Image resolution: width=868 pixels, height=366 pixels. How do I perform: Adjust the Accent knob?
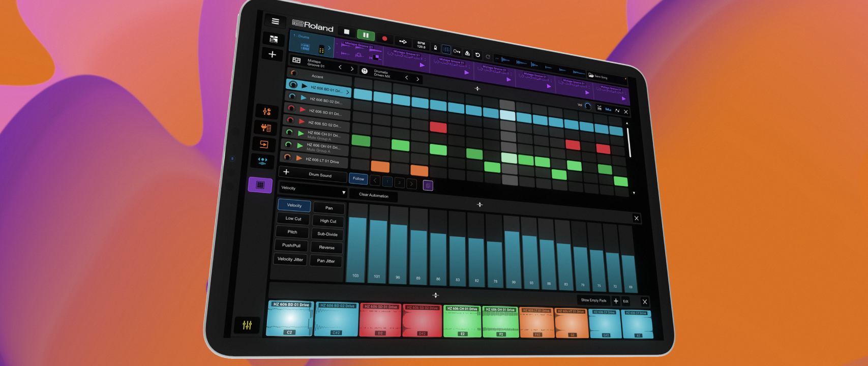pyautogui.click(x=293, y=73)
